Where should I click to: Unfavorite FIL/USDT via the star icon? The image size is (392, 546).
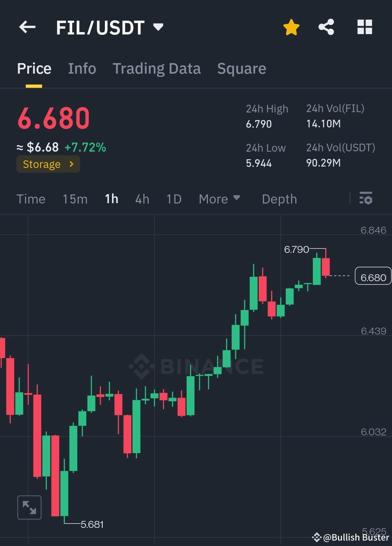[x=291, y=27]
